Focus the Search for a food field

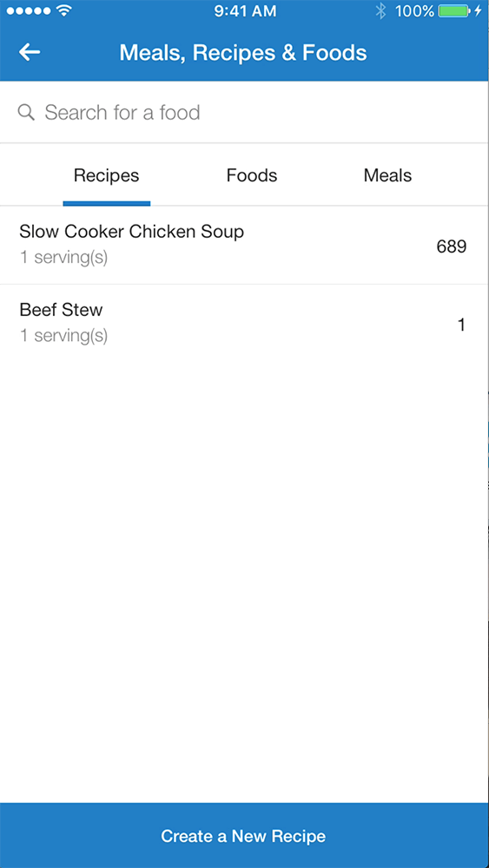tap(244, 112)
